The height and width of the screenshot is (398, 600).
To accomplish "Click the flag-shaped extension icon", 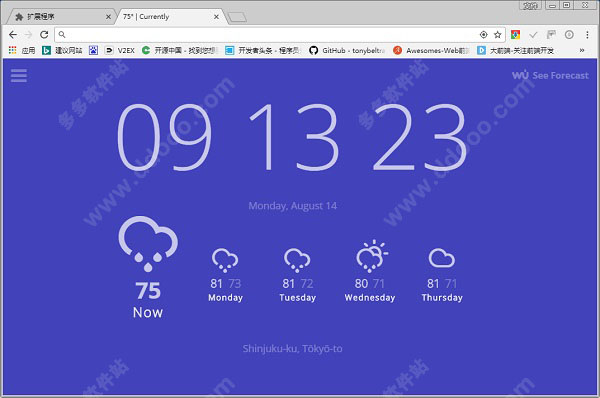I will click(x=551, y=35).
